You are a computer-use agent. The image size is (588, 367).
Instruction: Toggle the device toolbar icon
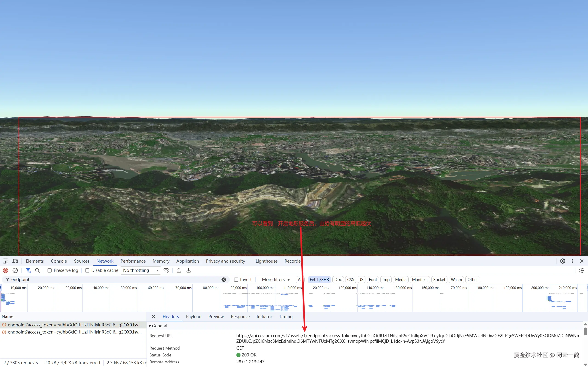15,261
